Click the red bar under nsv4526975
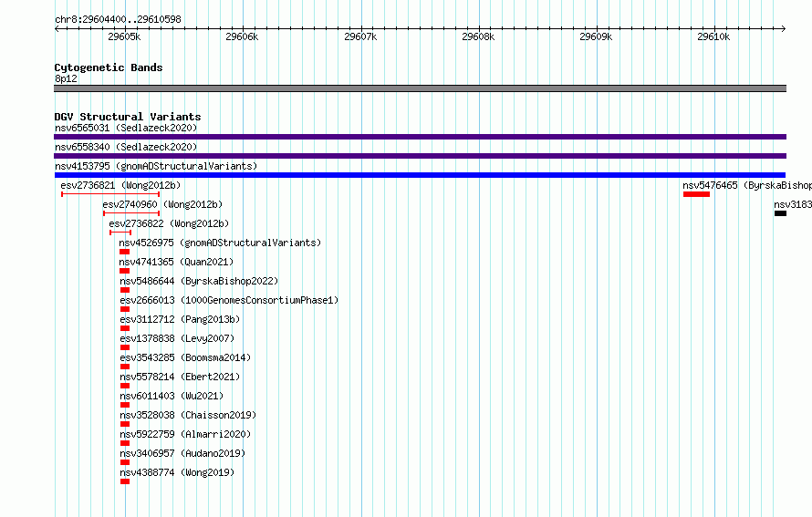 tap(124, 252)
